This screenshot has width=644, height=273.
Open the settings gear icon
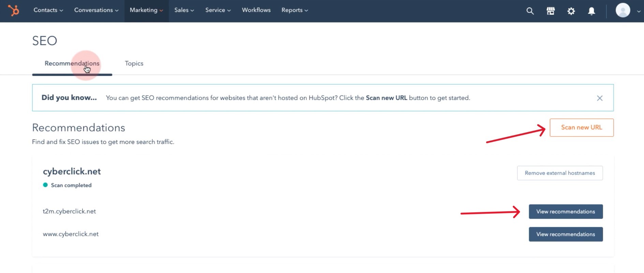click(x=571, y=11)
